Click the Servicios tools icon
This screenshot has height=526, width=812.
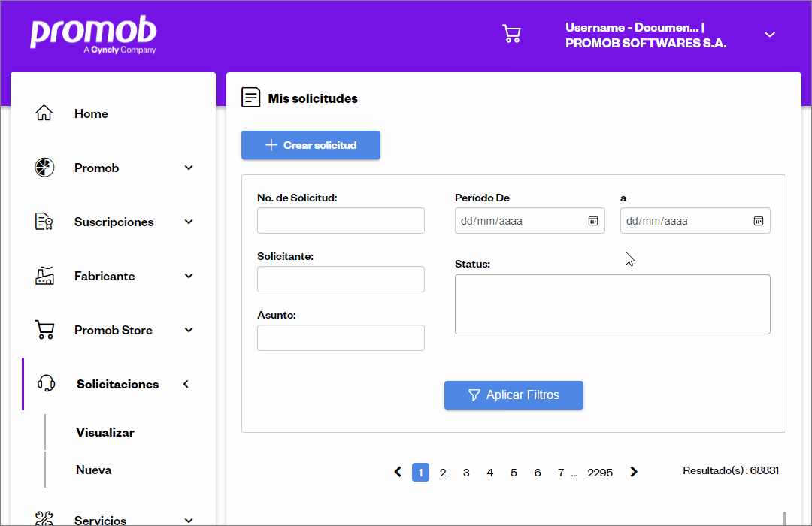44,518
